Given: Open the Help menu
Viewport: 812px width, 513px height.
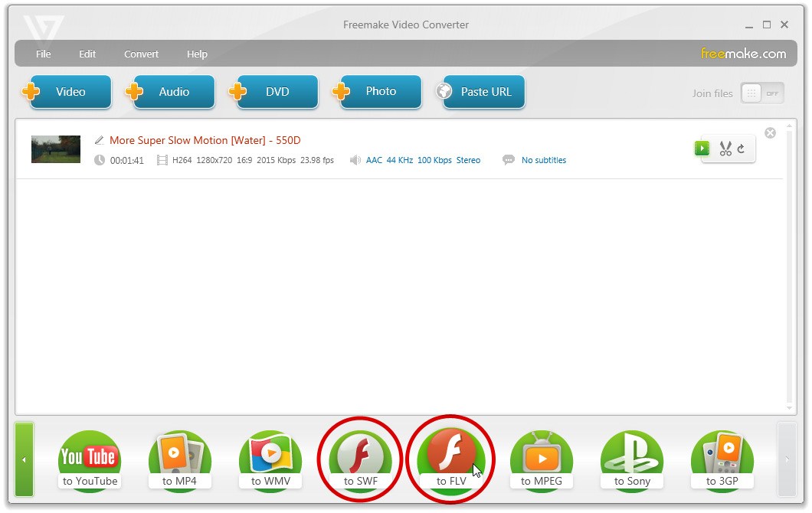Looking at the screenshot, I should click(x=198, y=54).
